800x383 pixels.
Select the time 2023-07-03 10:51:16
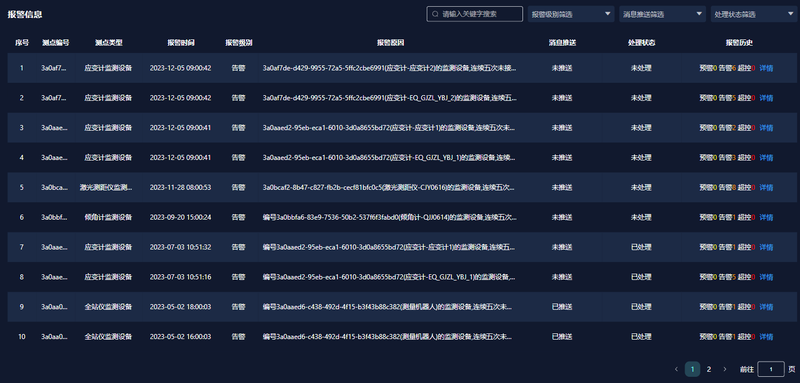click(x=181, y=277)
